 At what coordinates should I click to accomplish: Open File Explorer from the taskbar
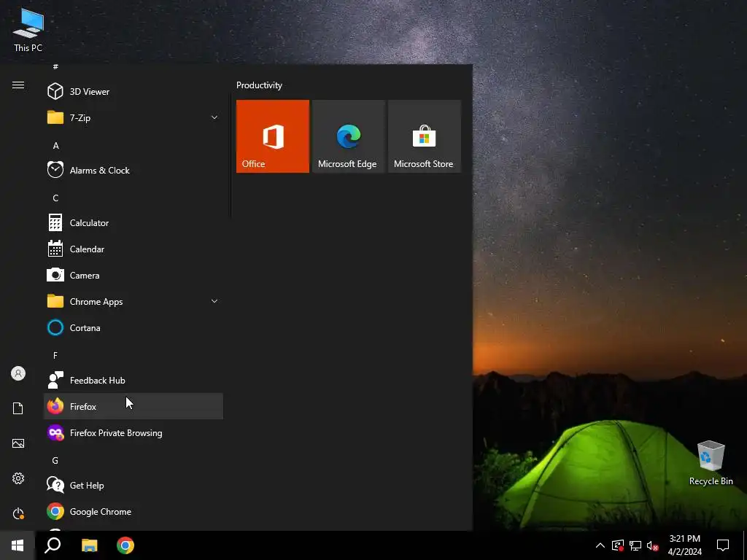pos(89,545)
